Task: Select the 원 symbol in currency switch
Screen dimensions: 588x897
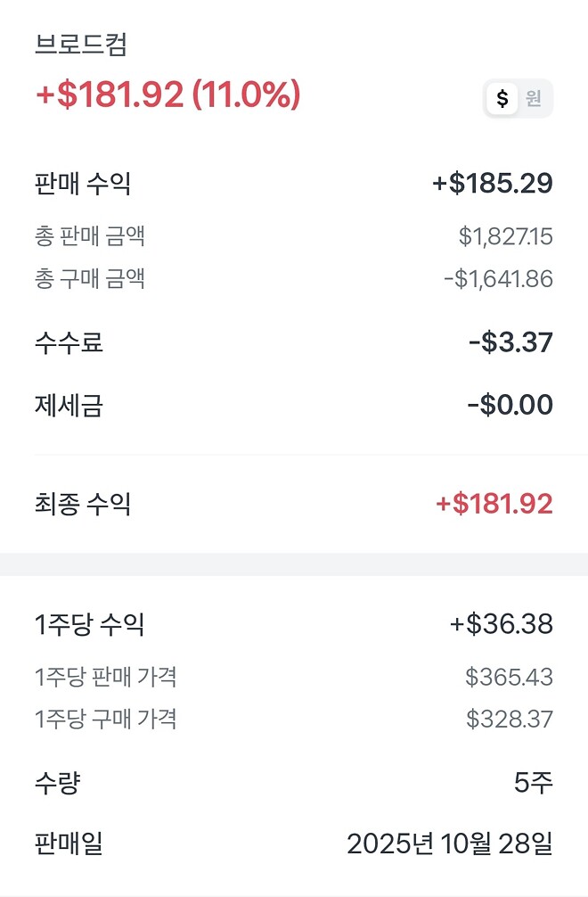Action: [534, 98]
